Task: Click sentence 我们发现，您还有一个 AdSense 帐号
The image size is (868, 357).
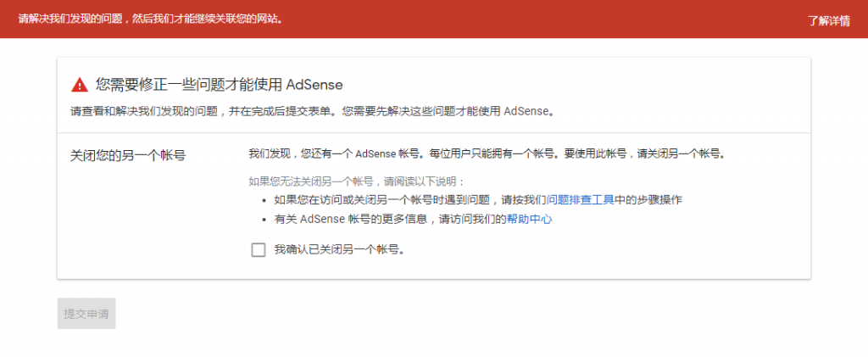Action: pyautogui.click(x=334, y=153)
